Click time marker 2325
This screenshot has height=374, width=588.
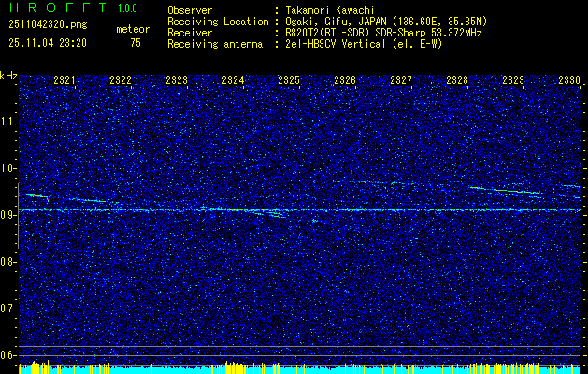289,79
